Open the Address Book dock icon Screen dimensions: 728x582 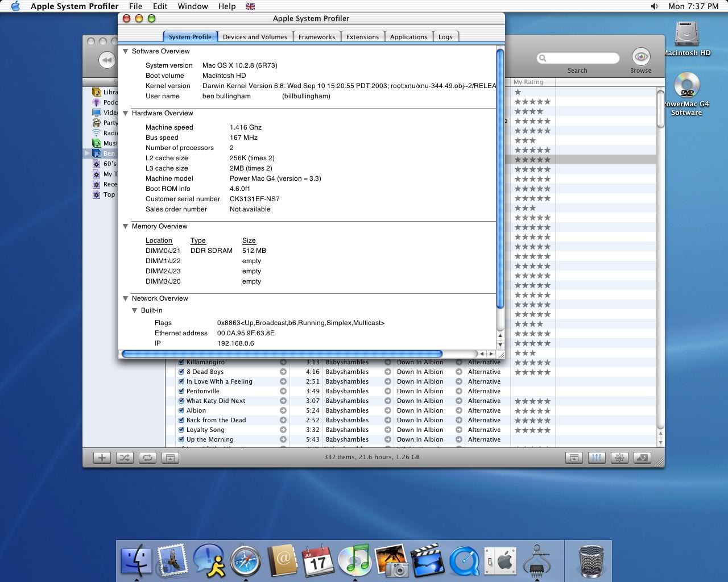coord(282,560)
